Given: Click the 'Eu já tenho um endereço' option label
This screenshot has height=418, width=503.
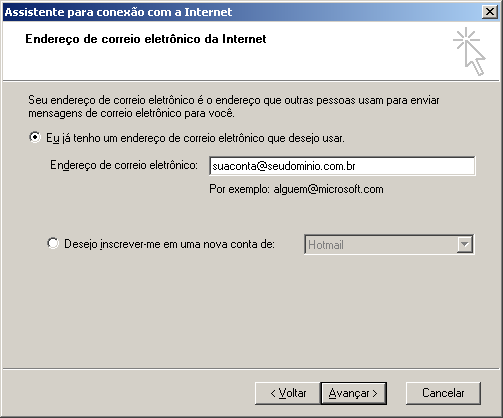Looking at the screenshot, I should 195,138.
